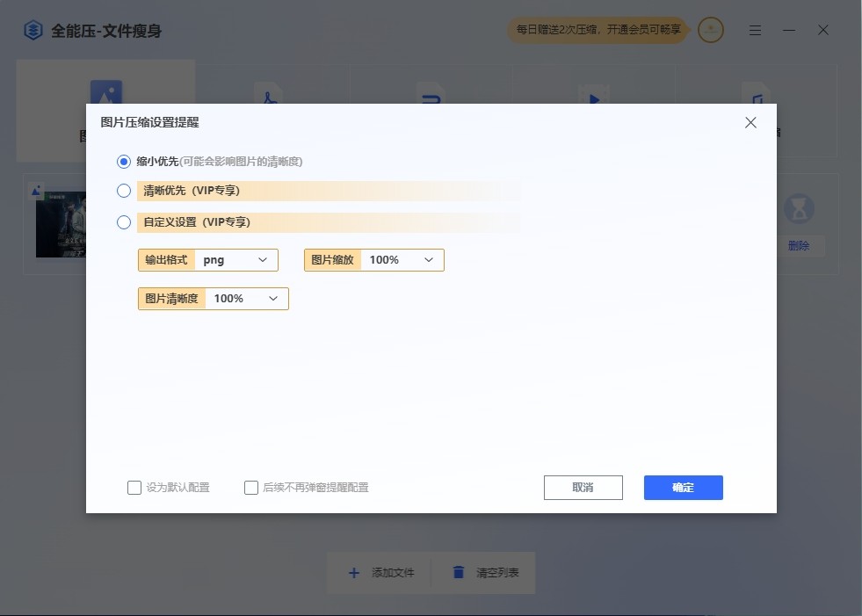Click the hourglass status icon beside 删除

798,209
